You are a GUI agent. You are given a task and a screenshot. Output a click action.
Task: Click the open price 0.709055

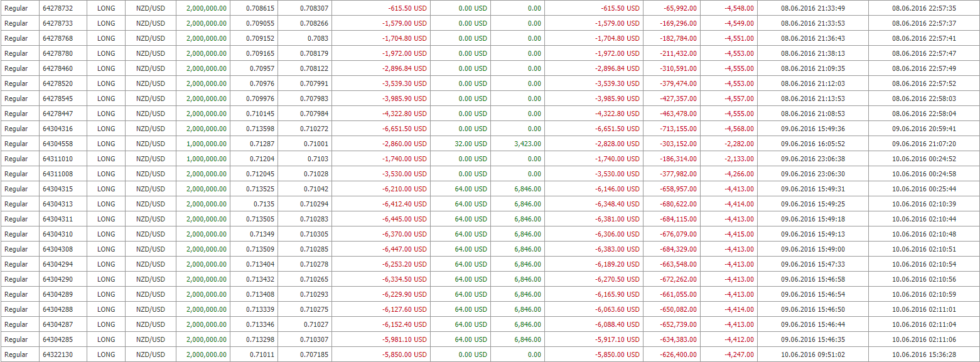point(261,23)
